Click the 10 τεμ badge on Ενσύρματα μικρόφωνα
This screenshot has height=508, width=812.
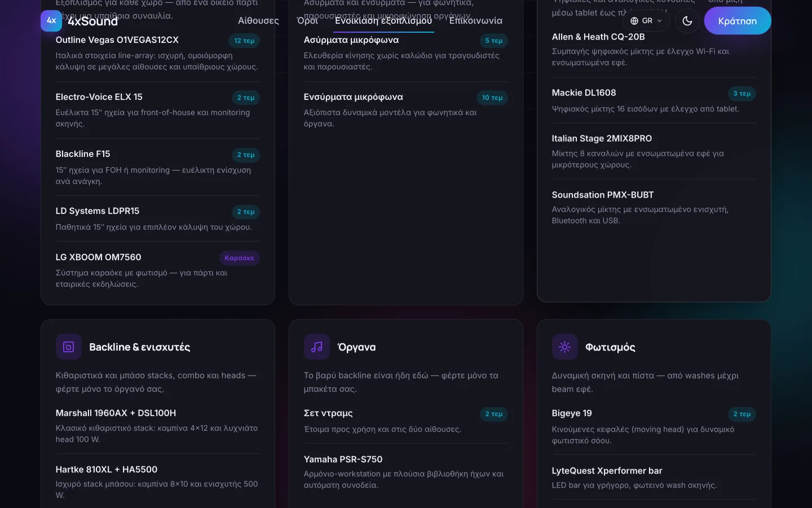point(492,98)
